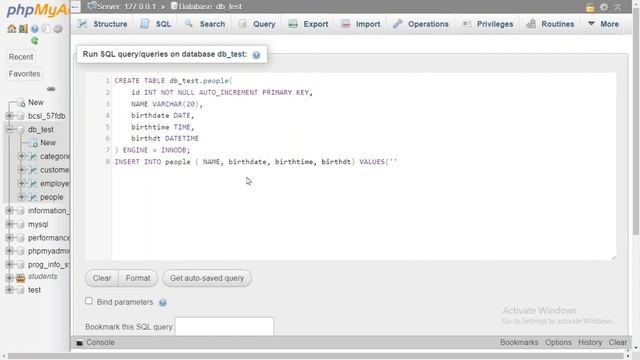
Task: Expand the people table node
Action: coord(22,197)
